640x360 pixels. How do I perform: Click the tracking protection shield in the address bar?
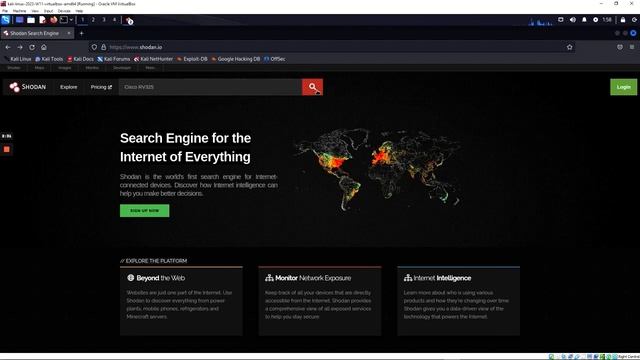pyautogui.click(x=94, y=47)
